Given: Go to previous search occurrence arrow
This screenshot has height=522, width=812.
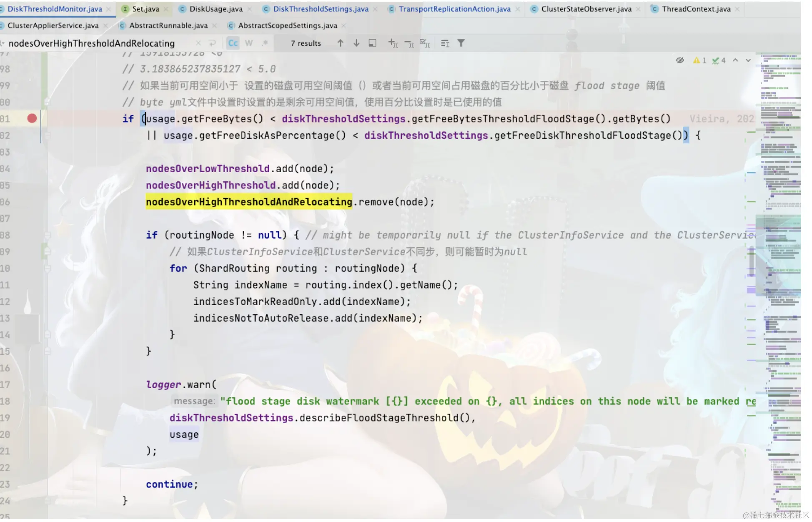Looking at the screenshot, I should coord(340,43).
